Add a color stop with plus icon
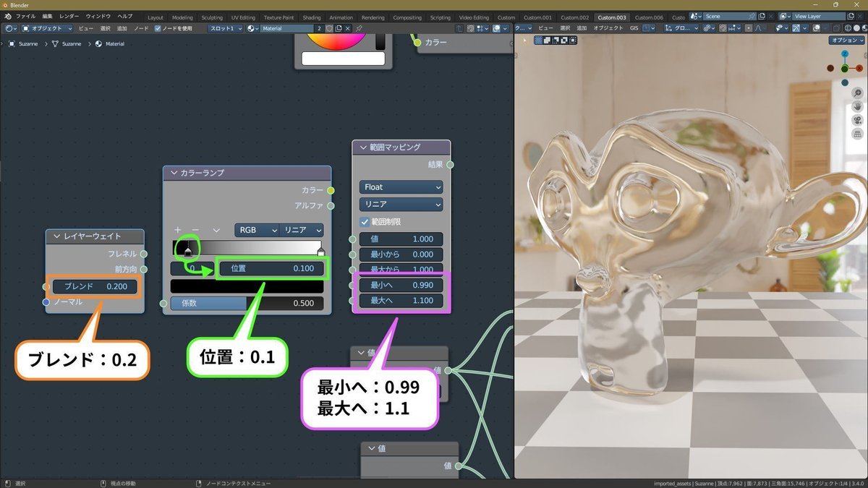868x488 pixels. (x=177, y=230)
